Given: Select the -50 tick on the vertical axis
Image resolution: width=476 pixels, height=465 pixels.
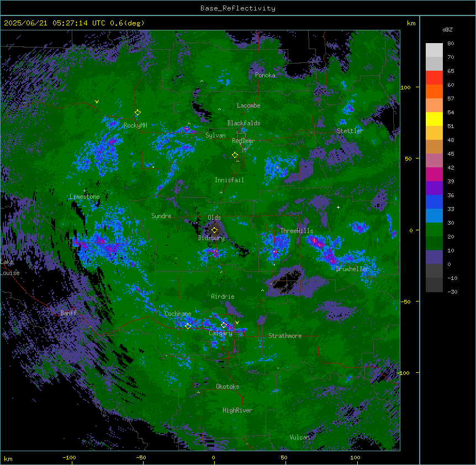Looking at the screenshot, I should point(405,302).
